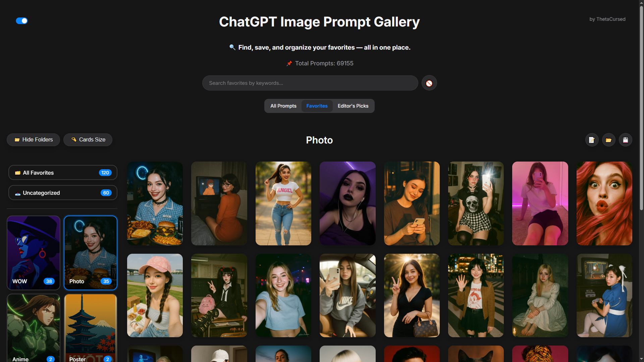The height and width of the screenshot is (362, 644).
Task: Open the WOW folder card
Action: tap(34, 253)
